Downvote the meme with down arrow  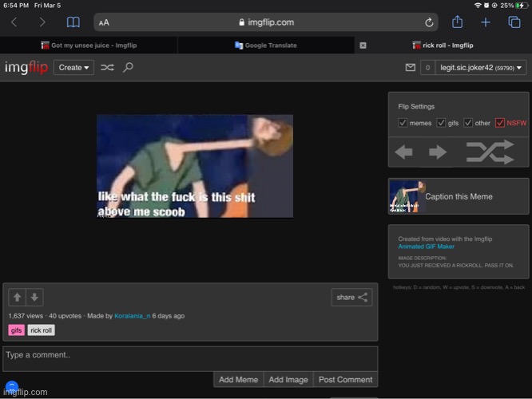[x=34, y=298]
